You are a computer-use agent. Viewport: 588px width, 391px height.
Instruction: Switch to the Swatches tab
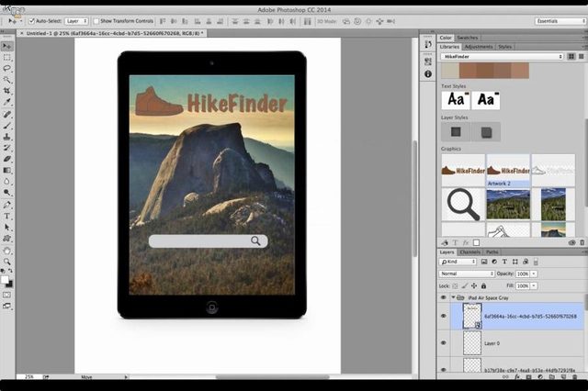tap(468, 38)
